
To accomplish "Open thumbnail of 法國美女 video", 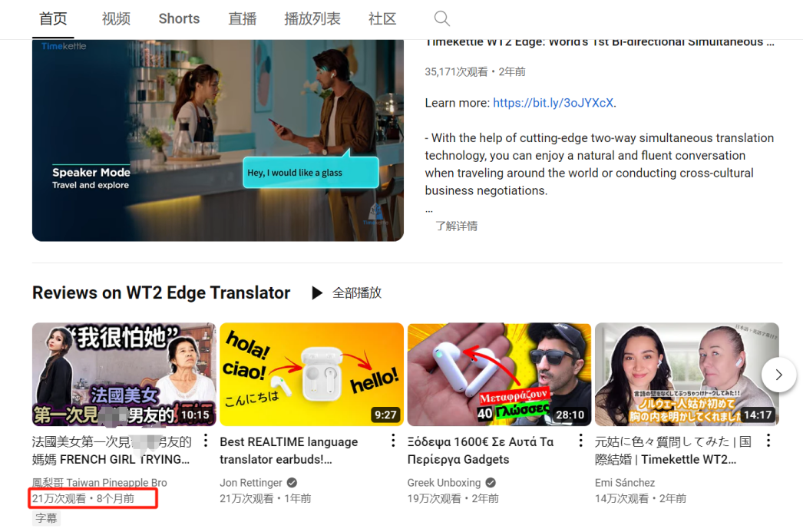I will point(124,375).
